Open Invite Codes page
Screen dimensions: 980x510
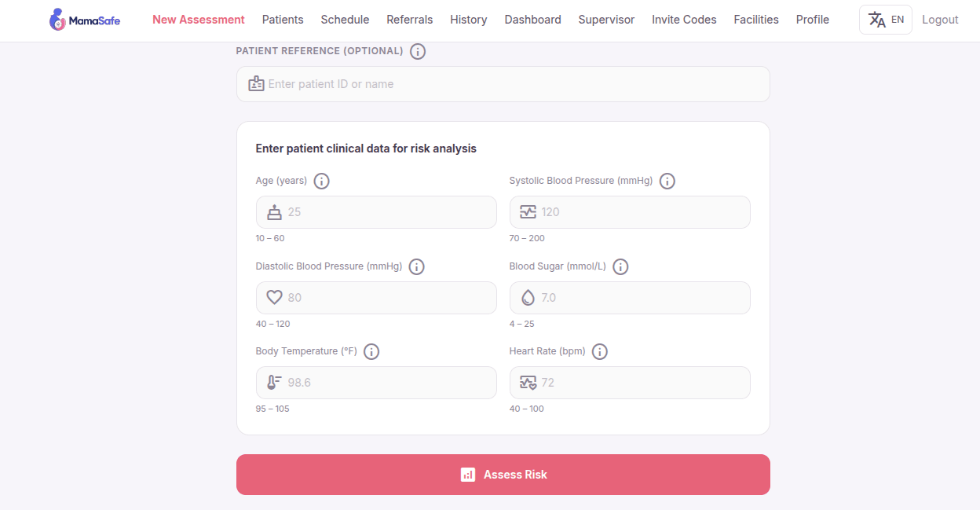click(684, 20)
